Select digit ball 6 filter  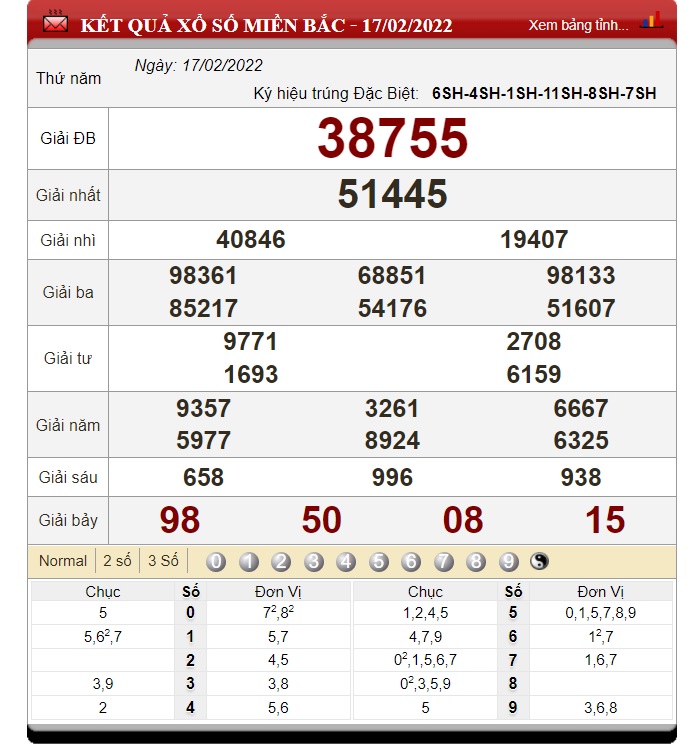(411, 561)
